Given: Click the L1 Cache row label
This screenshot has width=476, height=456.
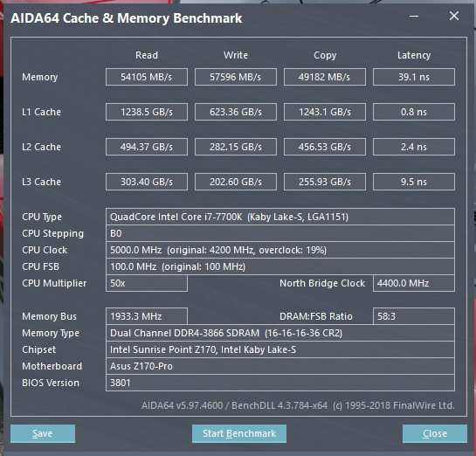Looking at the screenshot, I should [42, 112].
